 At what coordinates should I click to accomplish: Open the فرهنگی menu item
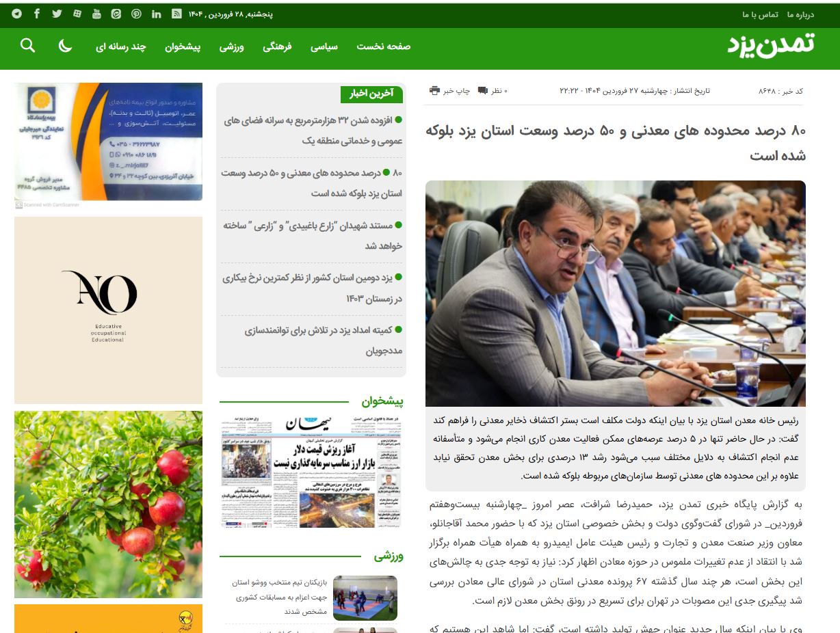[278, 46]
